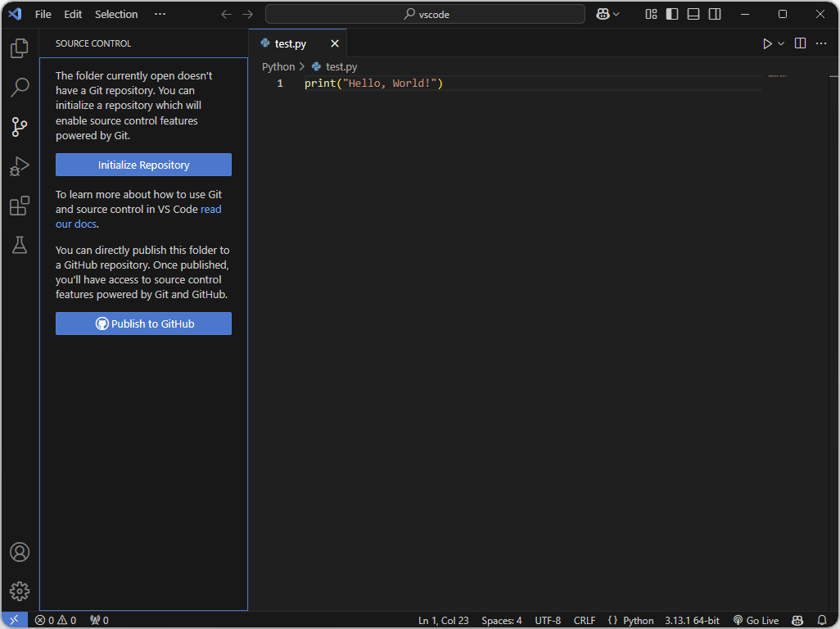Open the Testing flask view

click(20, 246)
